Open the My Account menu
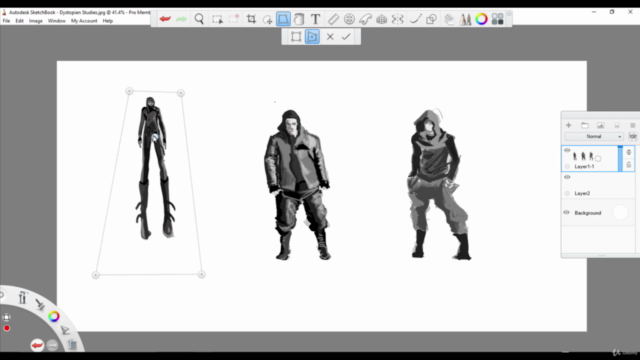Viewport: 640px width, 360px height. [84, 21]
